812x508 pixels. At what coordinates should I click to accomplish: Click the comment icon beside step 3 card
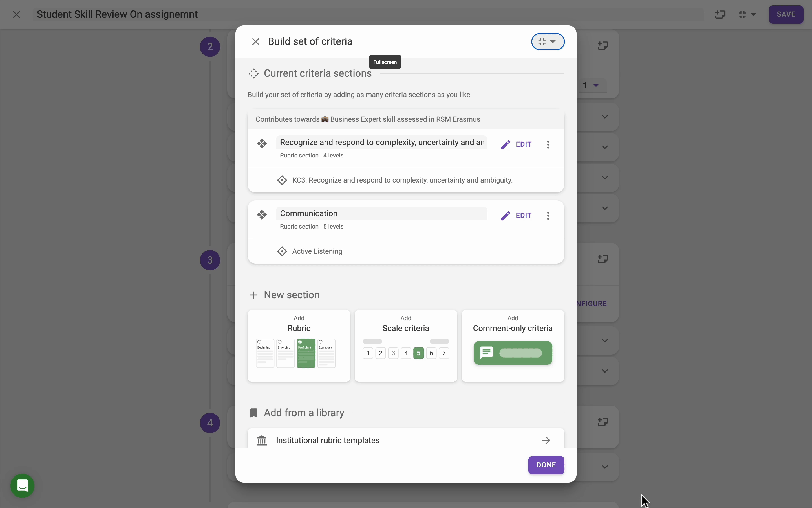tap(603, 259)
